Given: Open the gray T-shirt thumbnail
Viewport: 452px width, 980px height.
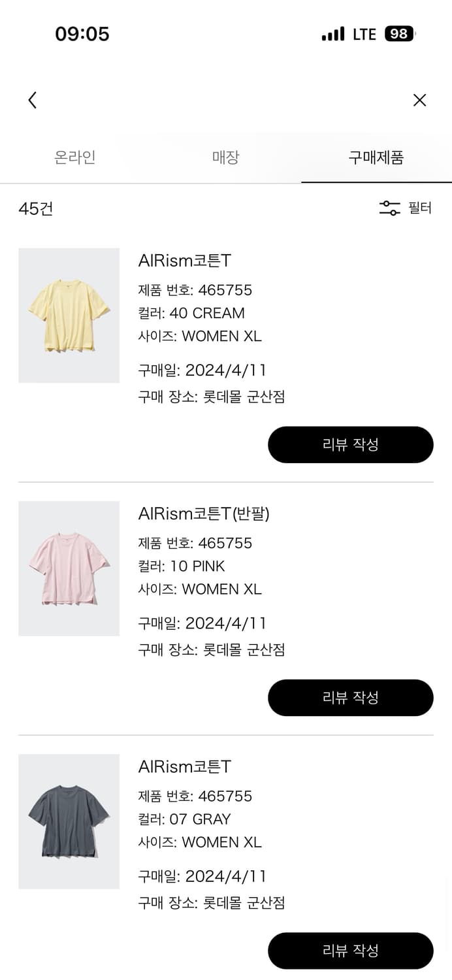Looking at the screenshot, I should pyautogui.click(x=69, y=821).
